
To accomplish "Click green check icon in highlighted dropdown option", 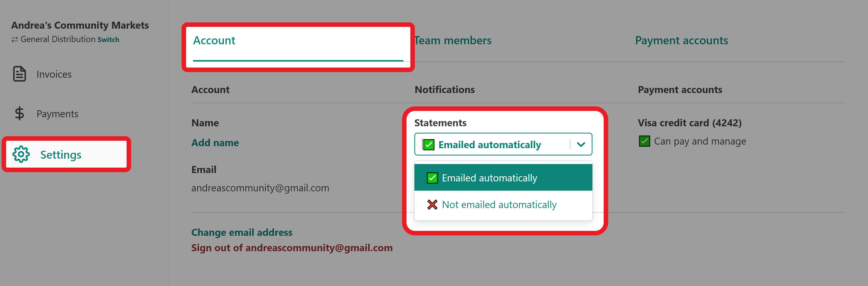I will (x=432, y=178).
